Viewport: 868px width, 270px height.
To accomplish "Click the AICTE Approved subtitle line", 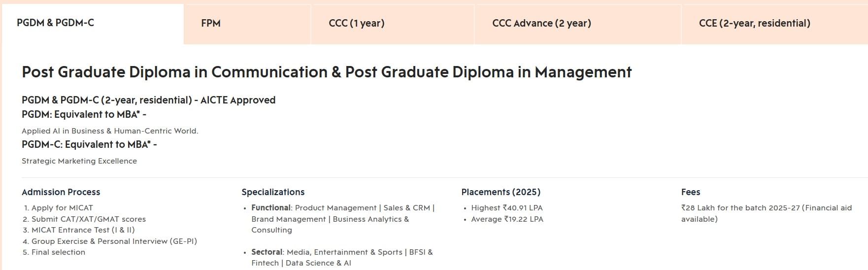I will (148, 100).
